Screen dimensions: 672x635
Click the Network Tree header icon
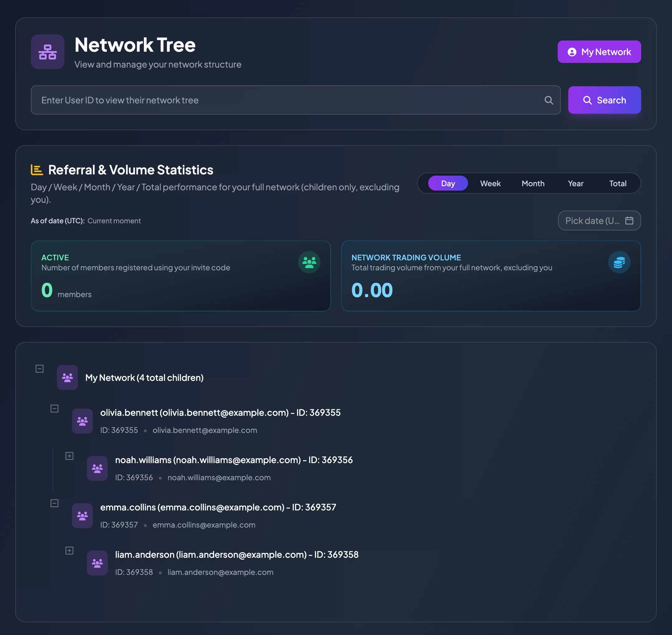click(48, 52)
